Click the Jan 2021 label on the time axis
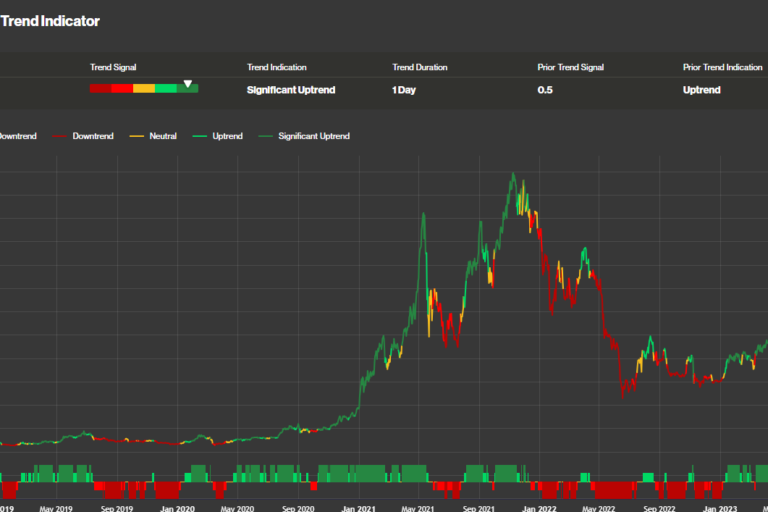This screenshot has width=768, height=512. 359,507
